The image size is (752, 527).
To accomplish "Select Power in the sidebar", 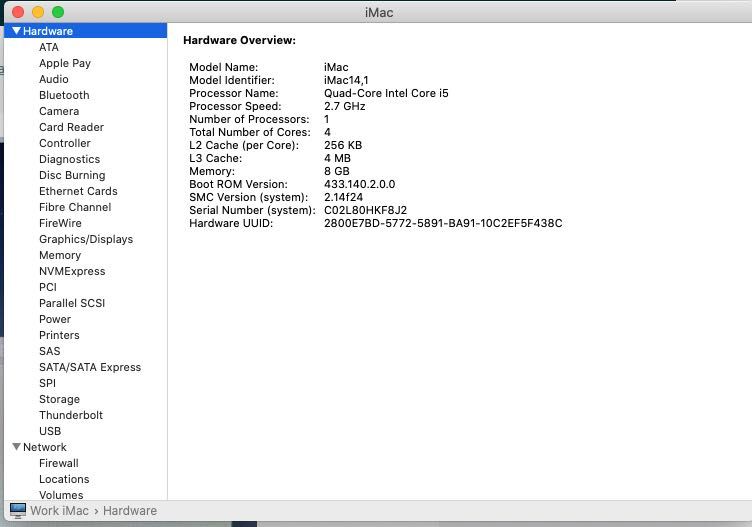I will [x=55, y=319].
